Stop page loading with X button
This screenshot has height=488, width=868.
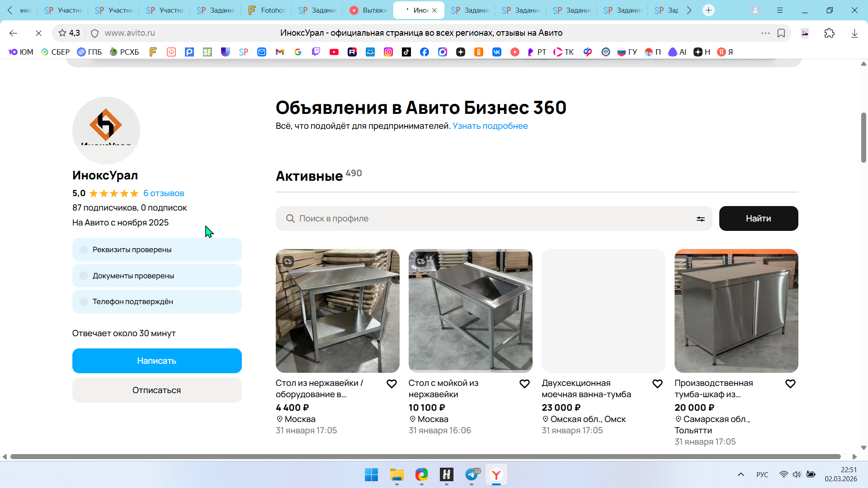tap(38, 33)
